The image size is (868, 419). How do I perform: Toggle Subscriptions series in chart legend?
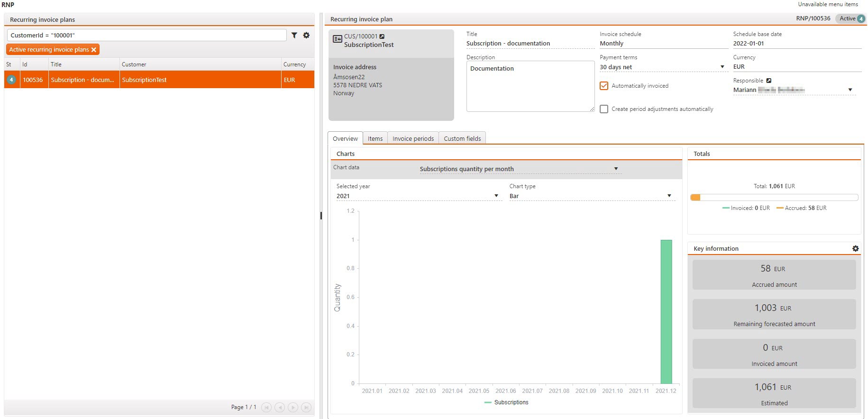click(x=506, y=402)
